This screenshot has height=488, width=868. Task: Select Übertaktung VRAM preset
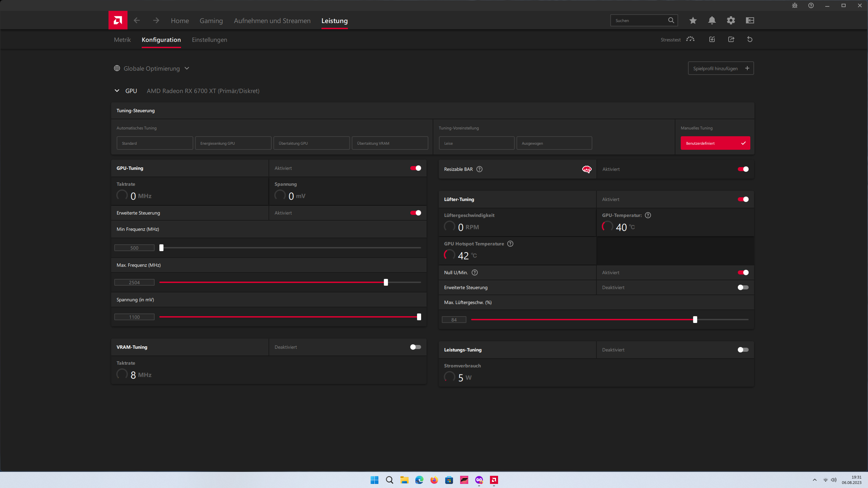[x=390, y=143]
